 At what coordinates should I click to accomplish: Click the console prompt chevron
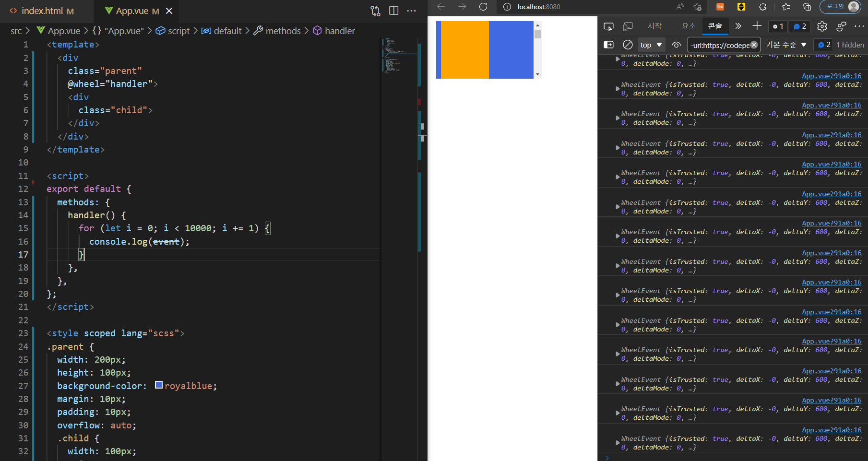[x=607, y=458]
